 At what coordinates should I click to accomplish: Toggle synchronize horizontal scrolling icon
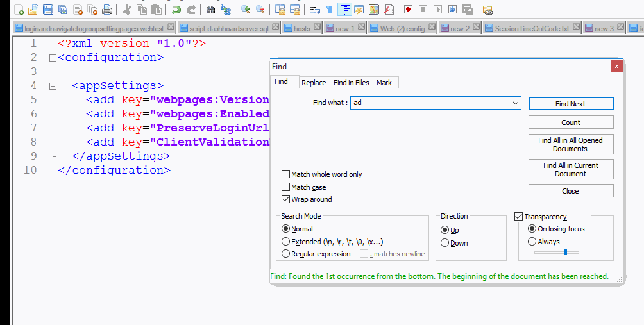[x=295, y=10]
